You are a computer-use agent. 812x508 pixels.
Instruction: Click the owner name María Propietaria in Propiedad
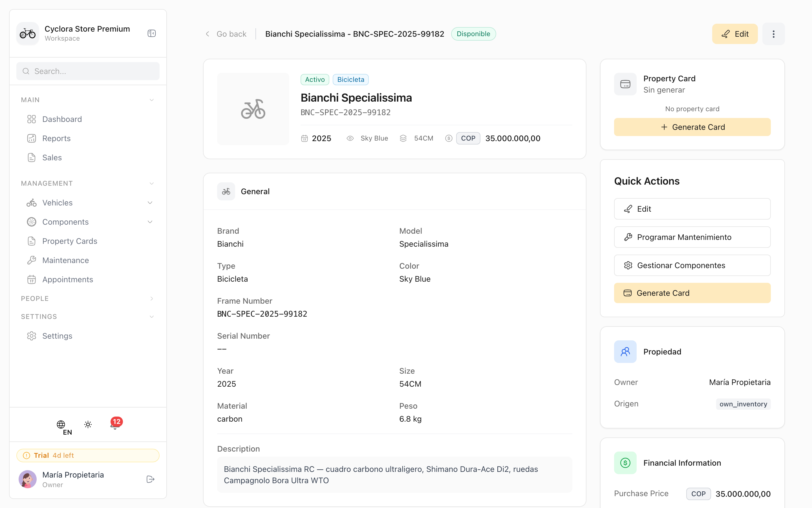coord(740,382)
